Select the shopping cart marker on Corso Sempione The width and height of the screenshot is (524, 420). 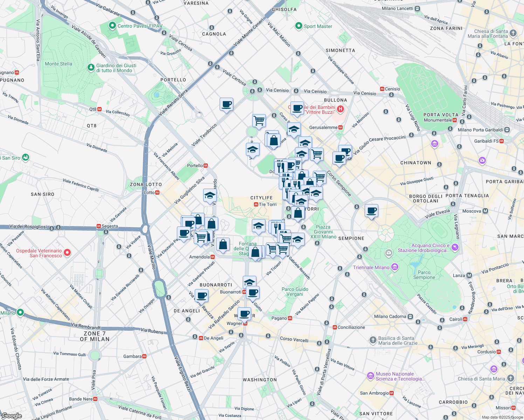coord(317,153)
